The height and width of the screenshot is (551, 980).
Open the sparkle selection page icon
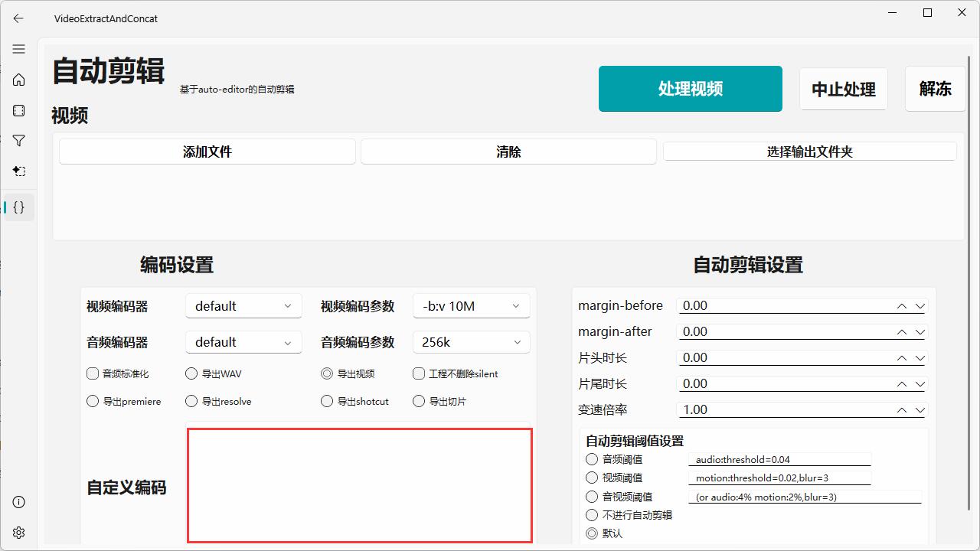19,171
